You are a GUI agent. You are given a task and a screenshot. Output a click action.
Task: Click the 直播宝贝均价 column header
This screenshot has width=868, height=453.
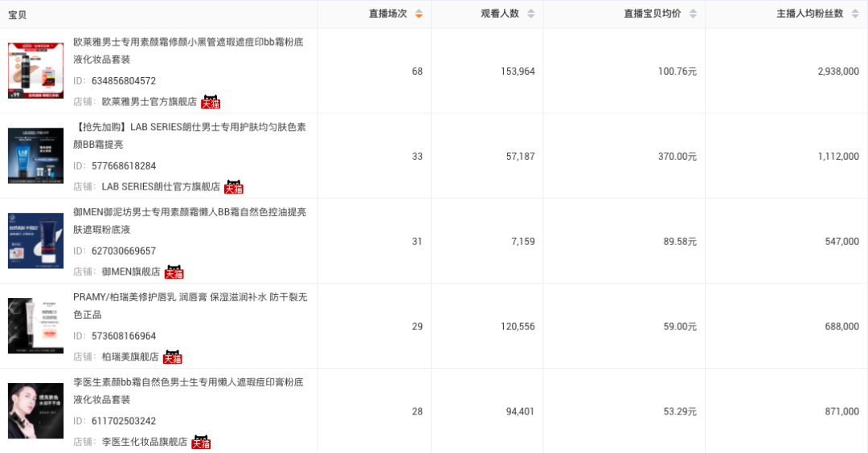[x=652, y=14]
